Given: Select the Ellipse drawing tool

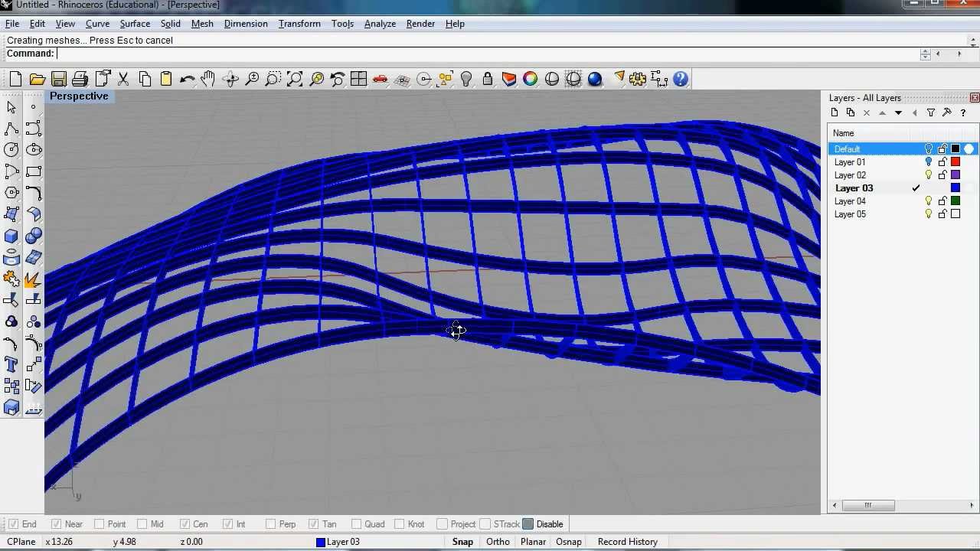Looking at the screenshot, I should 34,150.
